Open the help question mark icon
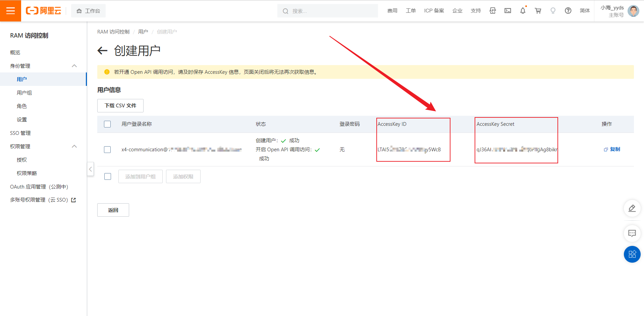This screenshot has height=316, width=644. pos(568,11)
